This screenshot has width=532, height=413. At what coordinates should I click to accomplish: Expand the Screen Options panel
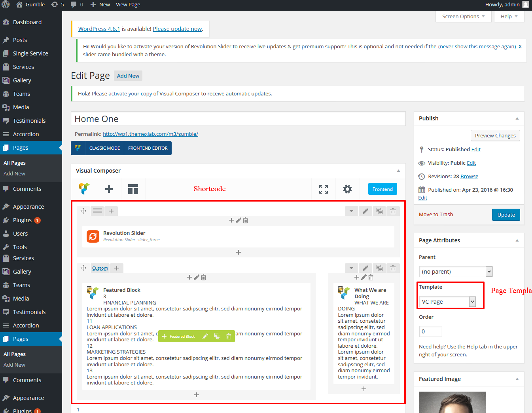coord(463,17)
